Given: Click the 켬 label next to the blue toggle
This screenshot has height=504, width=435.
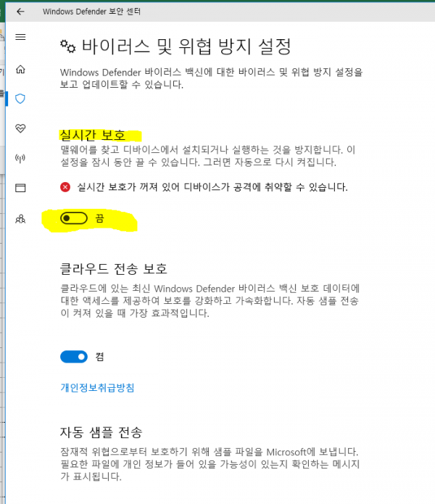Looking at the screenshot, I should point(99,357).
